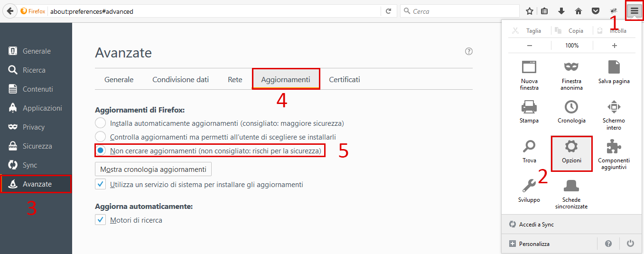The height and width of the screenshot is (254, 644).
Task: Click Mostra cronologia aggiornamenti button
Action: (153, 169)
